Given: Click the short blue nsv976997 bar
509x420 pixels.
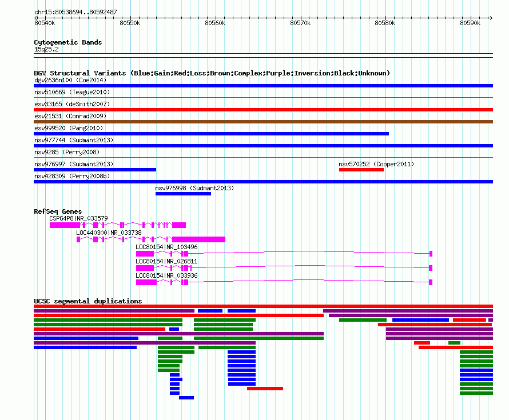Looking at the screenshot, I should [x=95, y=170].
